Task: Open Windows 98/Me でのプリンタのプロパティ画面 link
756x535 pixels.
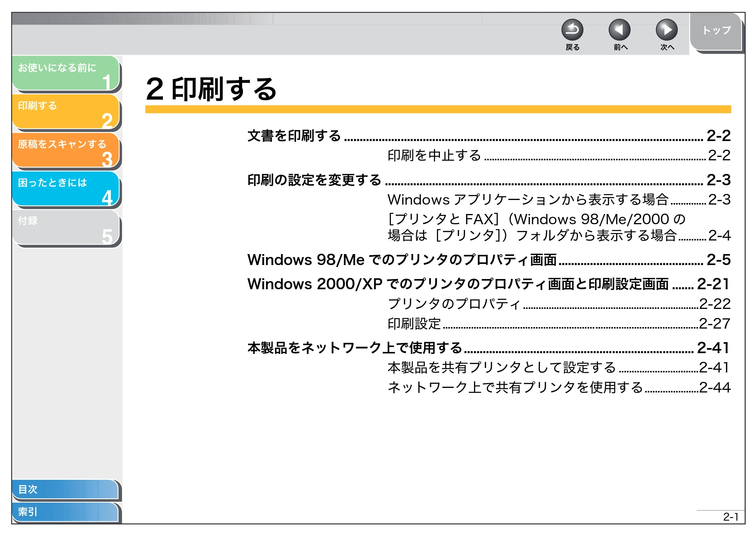Action: click(489, 260)
